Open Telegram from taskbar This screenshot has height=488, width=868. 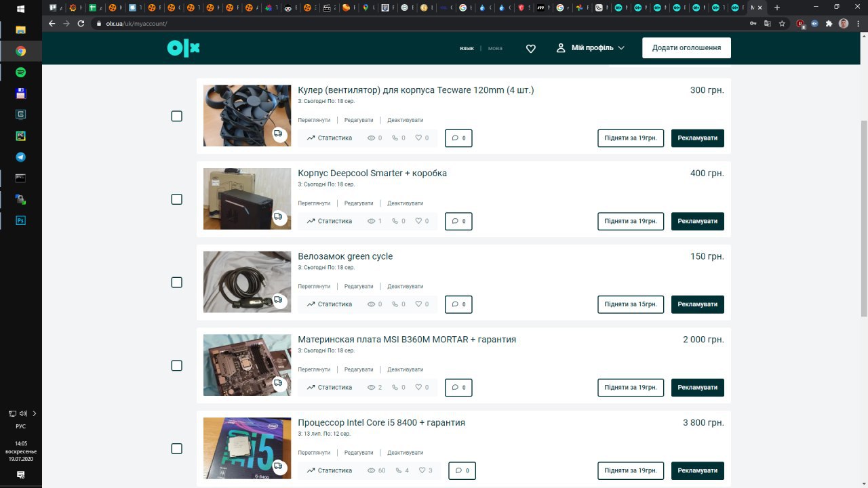click(21, 157)
